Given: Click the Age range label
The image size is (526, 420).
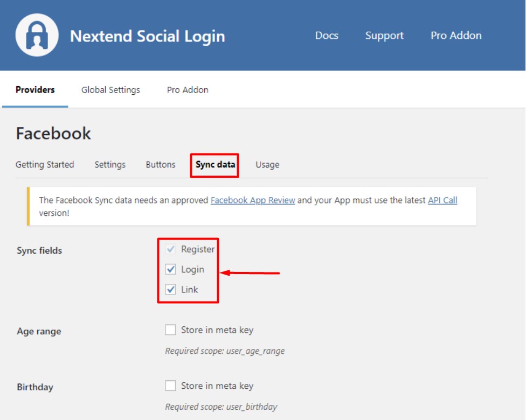Looking at the screenshot, I should pos(39,332).
